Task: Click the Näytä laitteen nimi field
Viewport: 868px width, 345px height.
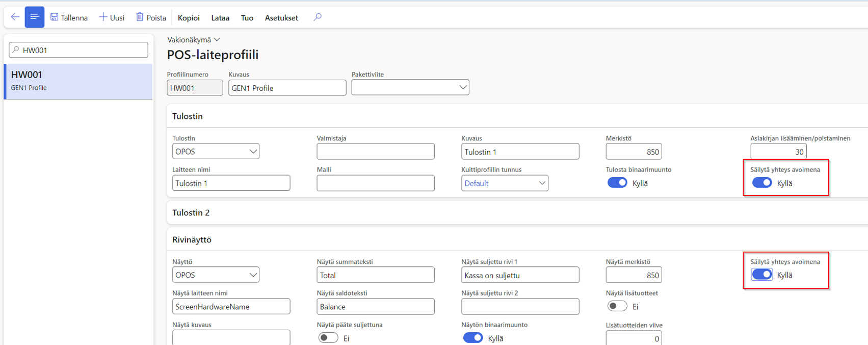Action: pos(231,307)
